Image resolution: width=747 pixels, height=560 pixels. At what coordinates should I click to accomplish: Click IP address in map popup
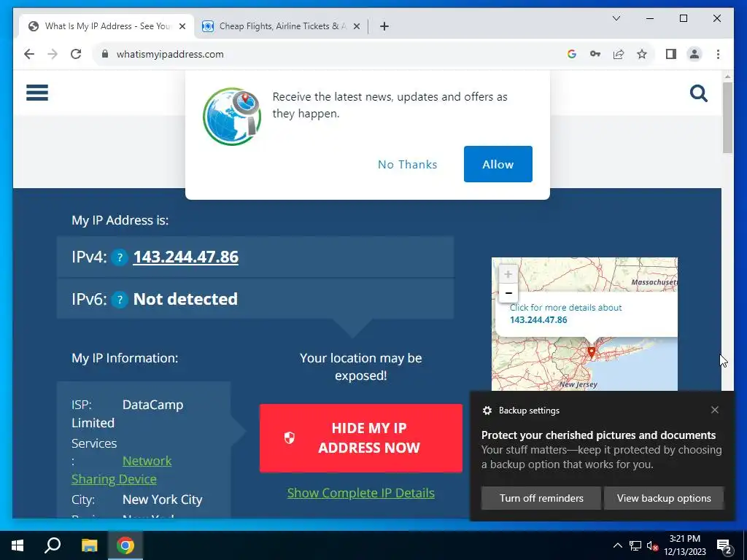coord(538,320)
